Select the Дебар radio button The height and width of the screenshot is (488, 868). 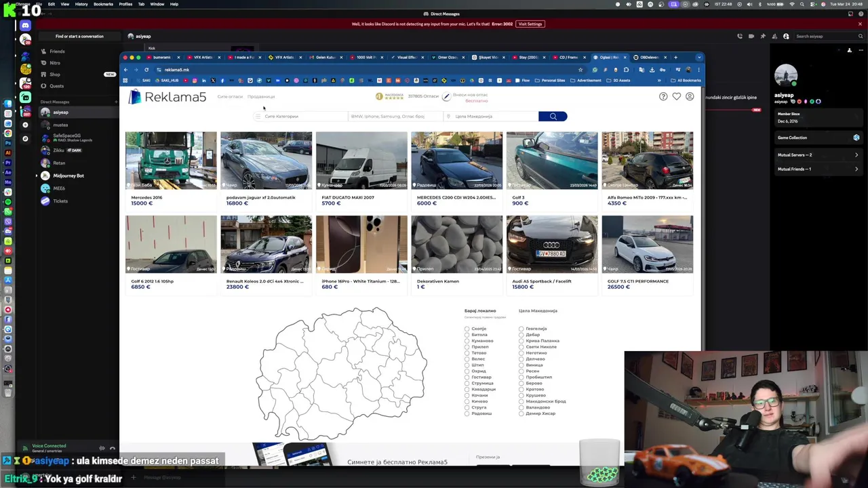coord(521,335)
